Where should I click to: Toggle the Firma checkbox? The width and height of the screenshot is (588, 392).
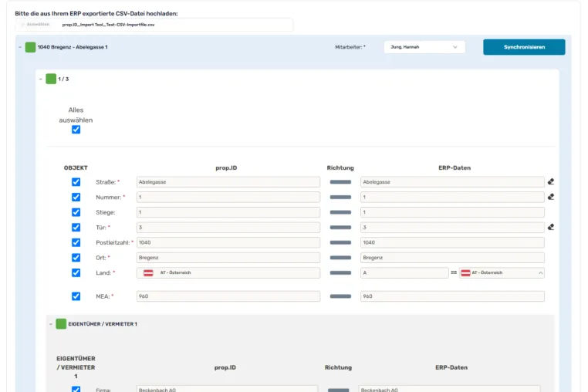76,390
